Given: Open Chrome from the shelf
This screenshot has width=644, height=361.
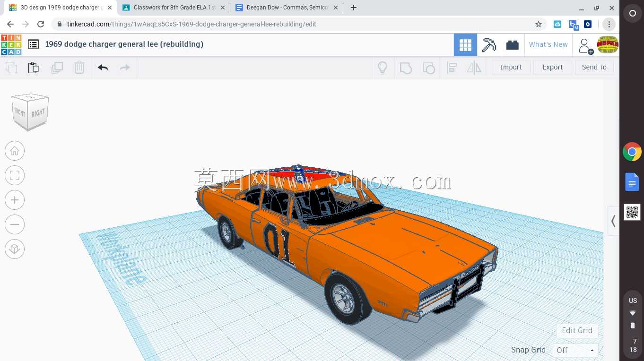Looking at the screenshot, I should (632, 152).
